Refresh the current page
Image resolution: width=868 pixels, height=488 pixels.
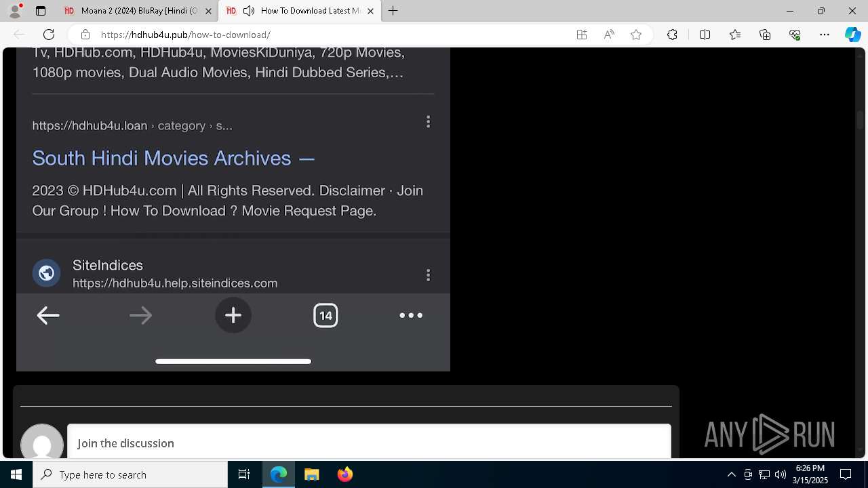click(49, 35)
